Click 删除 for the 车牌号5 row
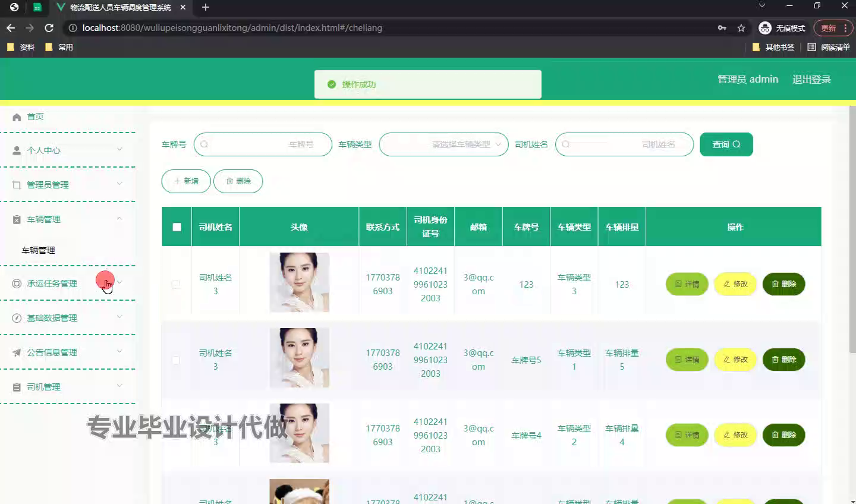Screen dimensions: 856x504 pos(783,360)
